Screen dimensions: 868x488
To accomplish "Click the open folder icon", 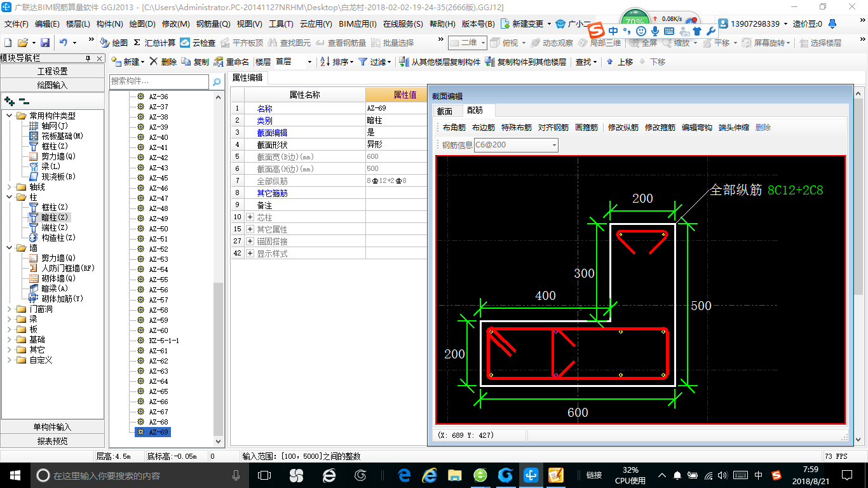I will 23,43.
